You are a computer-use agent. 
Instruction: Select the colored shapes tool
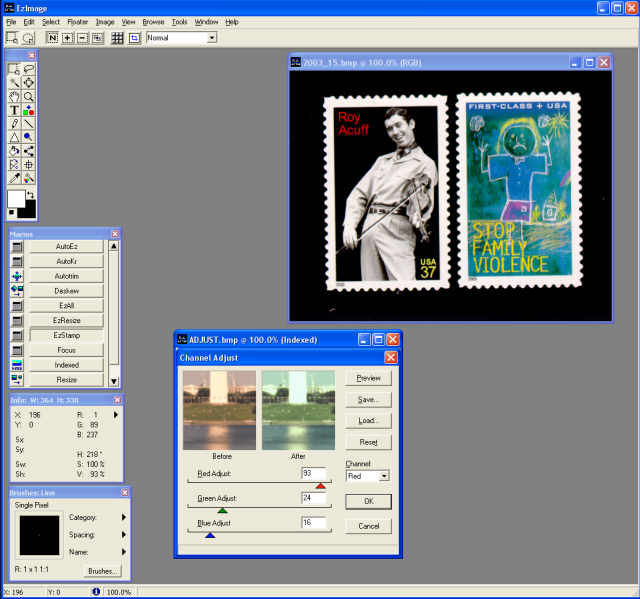pyautogui.click(x=29, y=110)
